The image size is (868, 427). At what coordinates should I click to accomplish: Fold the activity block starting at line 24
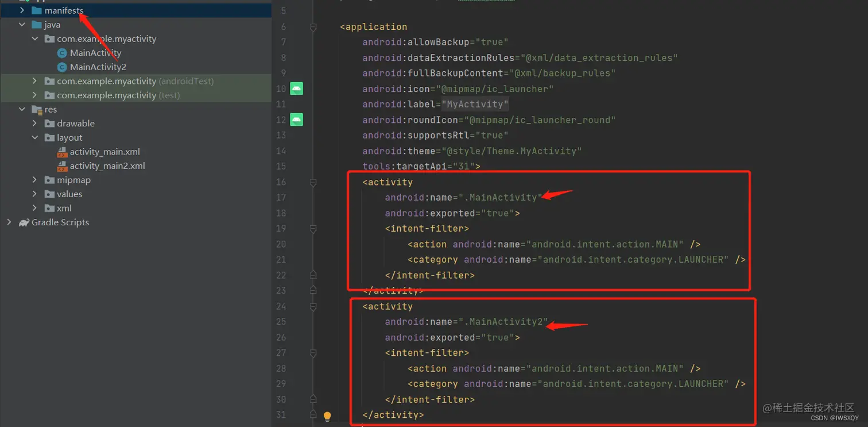(x=313, y=306)
